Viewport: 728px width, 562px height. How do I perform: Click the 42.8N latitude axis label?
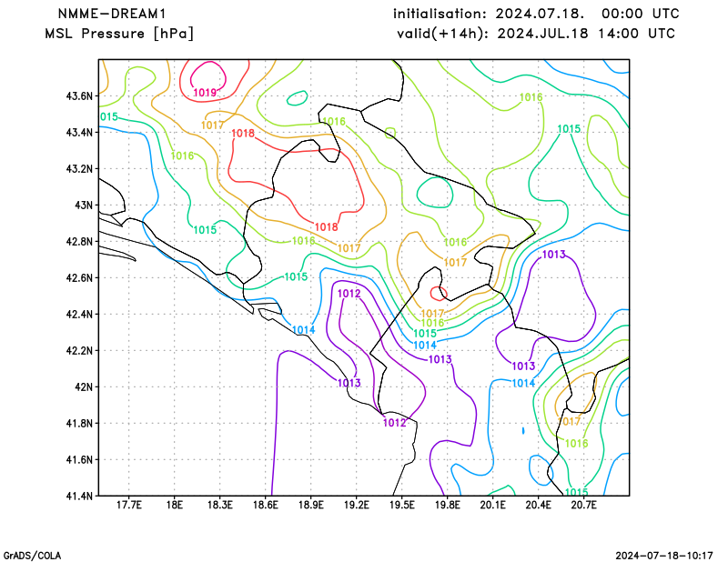(79, 241)
